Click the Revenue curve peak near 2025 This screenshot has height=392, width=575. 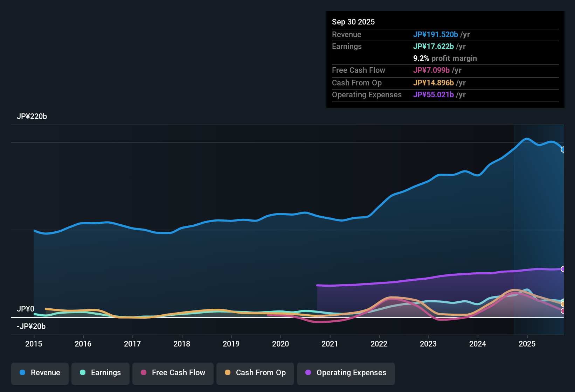point(526,139)
